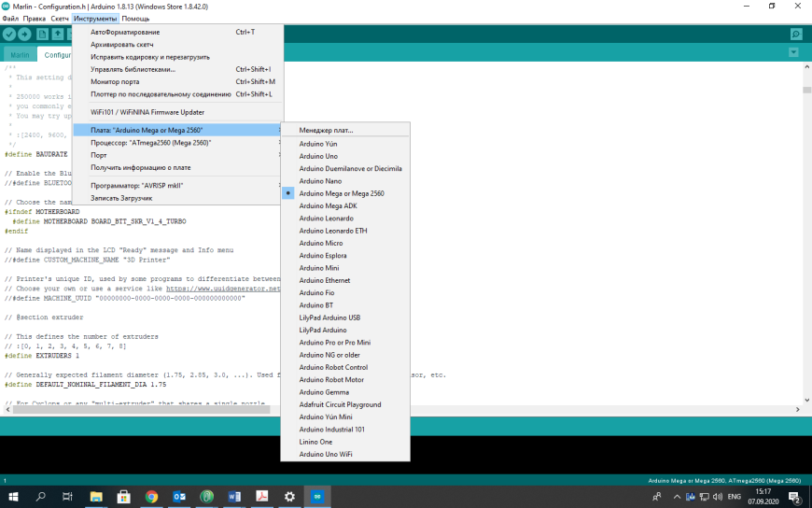The height and width of the screenshot is (508, 812).
Task: Open Менеджер плат board manager
Action: [345, 130]
